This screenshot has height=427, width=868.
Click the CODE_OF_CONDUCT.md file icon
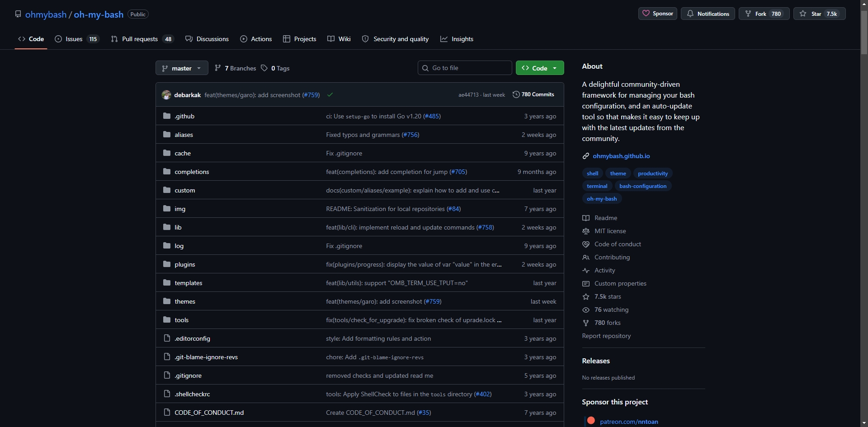click(x=167, y=413)
